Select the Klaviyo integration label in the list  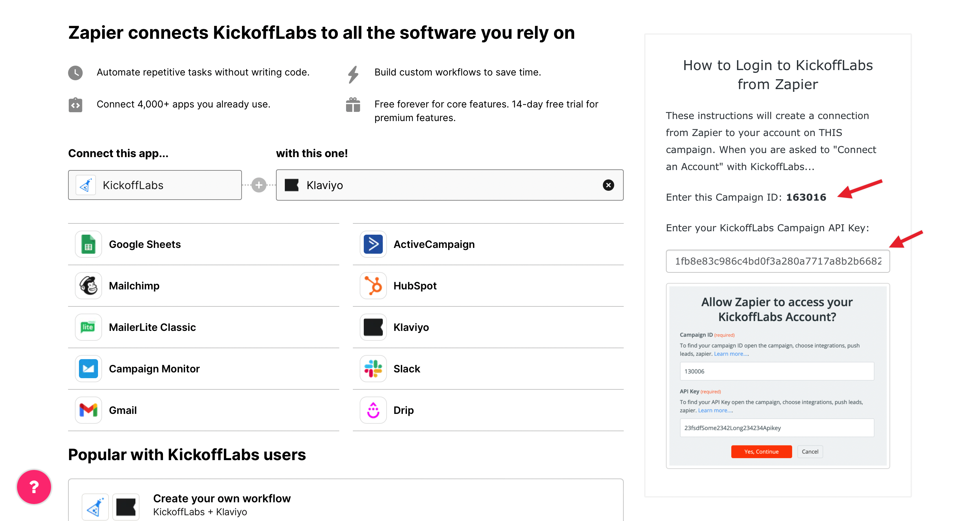[411, 327]
